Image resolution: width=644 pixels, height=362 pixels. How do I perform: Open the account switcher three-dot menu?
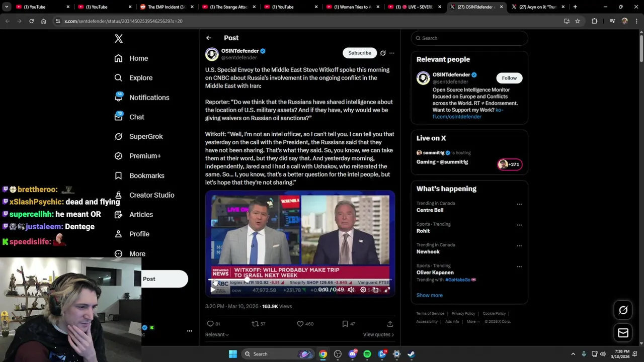tap(190, 331)
